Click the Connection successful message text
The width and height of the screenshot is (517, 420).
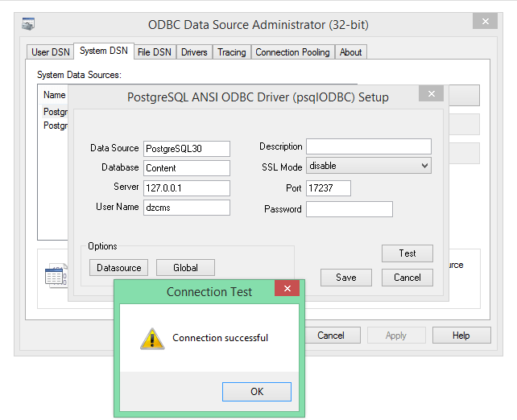(221, 338)
